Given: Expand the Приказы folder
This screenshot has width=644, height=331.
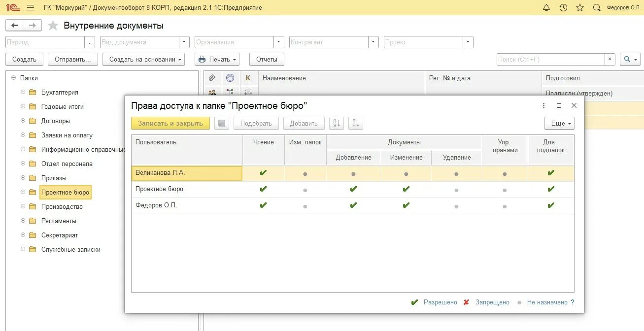Looking at the screenshot, I should point(23,178).
